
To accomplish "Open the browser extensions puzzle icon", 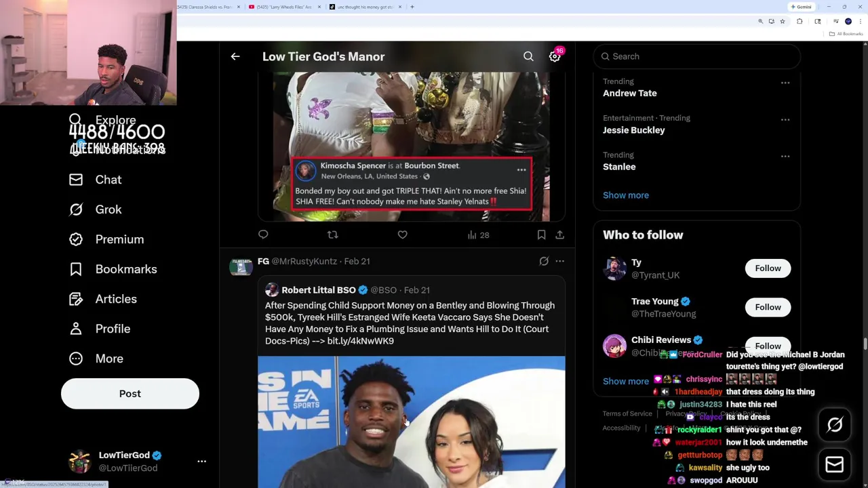I will [800, 22].
